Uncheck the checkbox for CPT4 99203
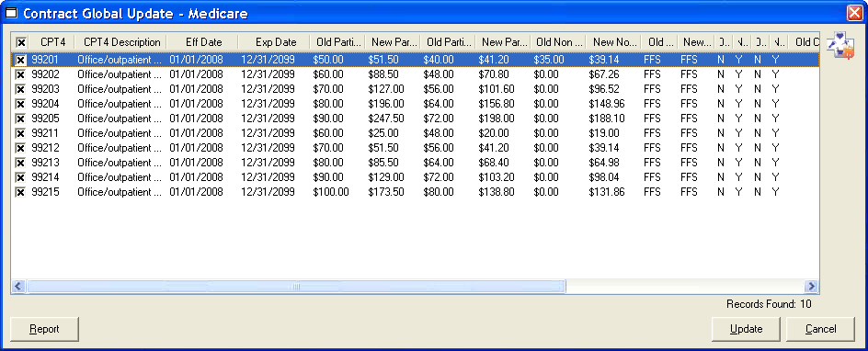Image resolution: width=868 pixels, height=351 pixels. (x=20, y=89)
